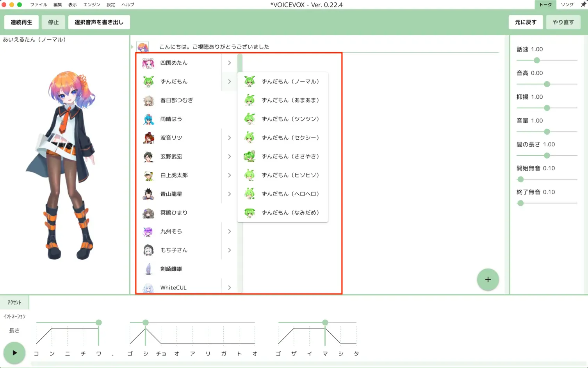Screen dimensions: 588x368
Task: Click 剣崎雌雄 avatar icon
Action: 148,269
